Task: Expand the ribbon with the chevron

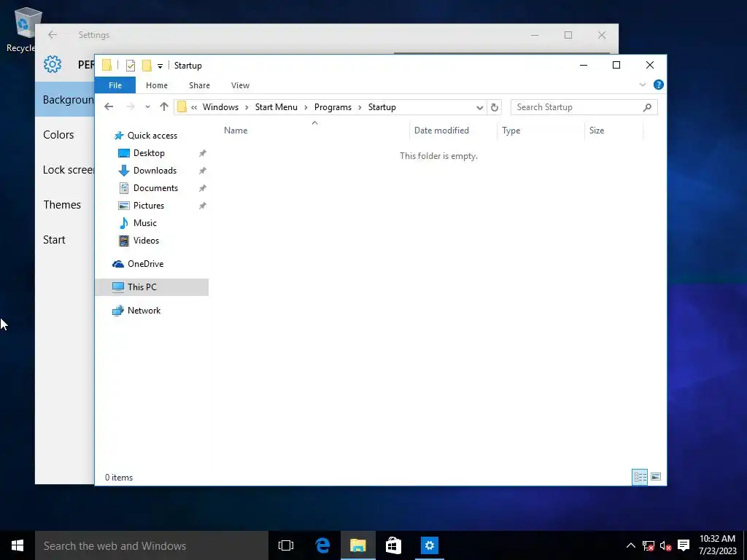Action: (x=642, y=85)
